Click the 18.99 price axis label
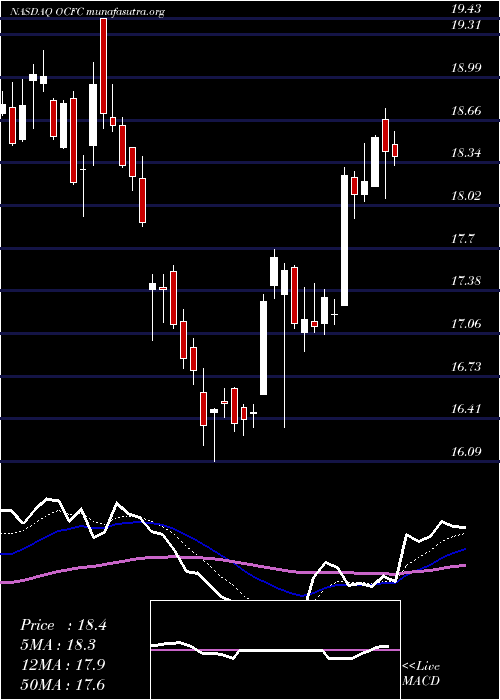The image size is (500, 700). tap(466, 68)
